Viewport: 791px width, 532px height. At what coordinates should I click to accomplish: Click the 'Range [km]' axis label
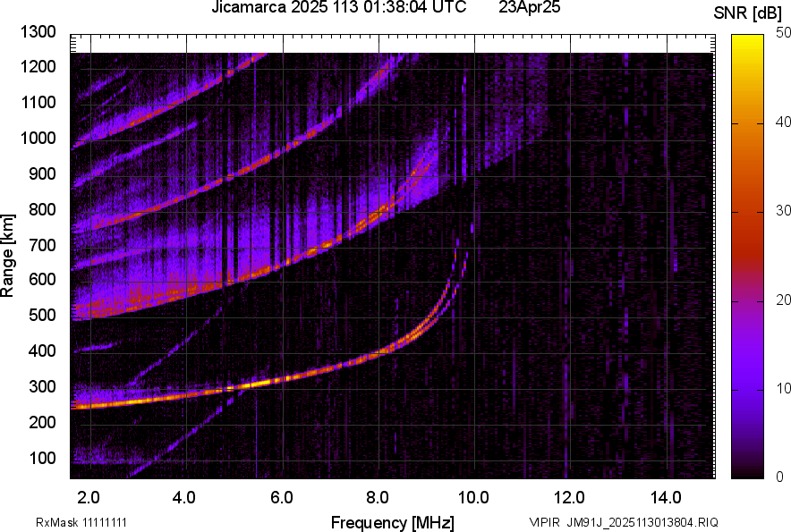(x=7, y=256)
